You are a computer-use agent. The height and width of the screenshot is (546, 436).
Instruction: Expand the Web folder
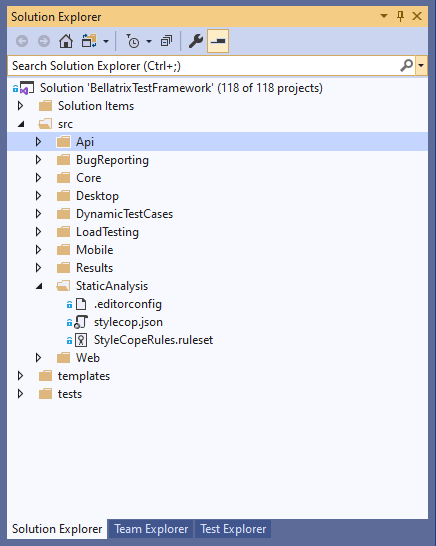[39, 358]
